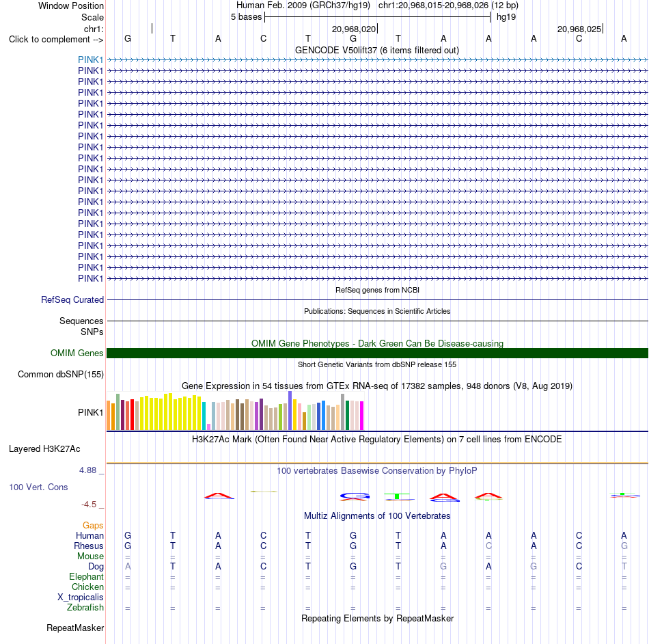The width and height of the screenshot is (649, 644).
Task: Click the cyan bar in GTEx chart
Action: [x=204, y=416]
